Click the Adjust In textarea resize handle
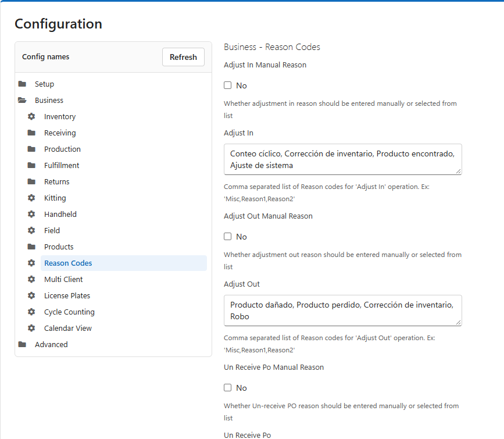This screenshot has width=504, height=439. click(458, 172)
